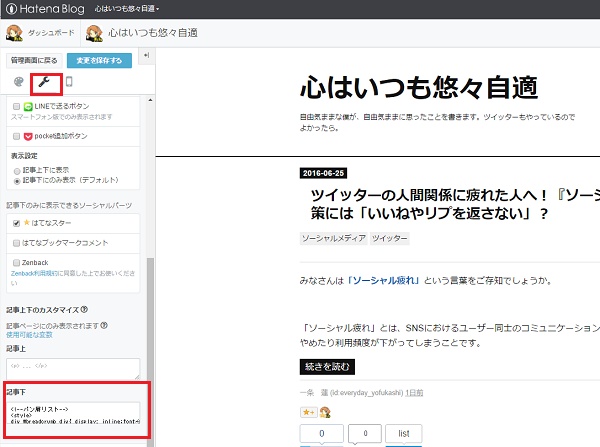Click the 表示設定 heading text
The width and height of the screenshot is (600, 447).
pyautogui.click(x=24, y=156)
